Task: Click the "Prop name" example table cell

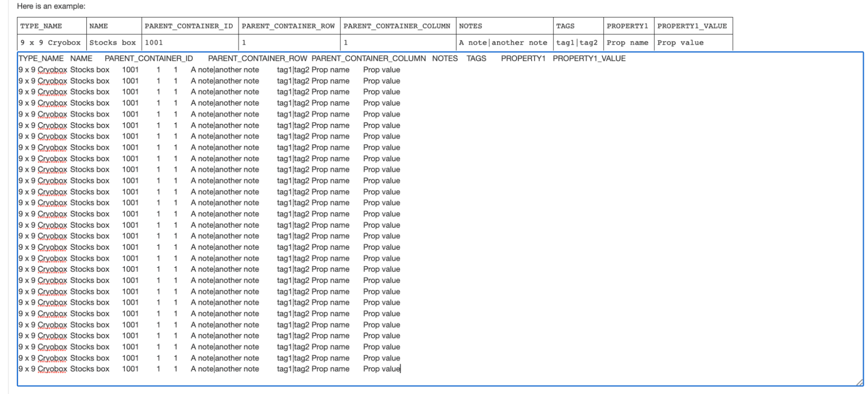Action: click(x=627, y=43)
